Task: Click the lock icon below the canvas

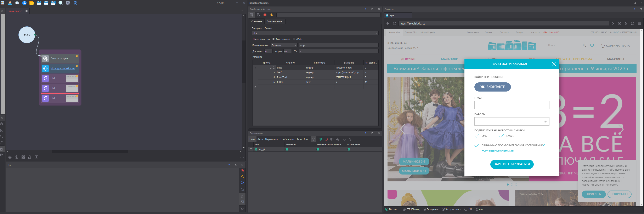Action: pyautogui.click(x=30, y=157)
